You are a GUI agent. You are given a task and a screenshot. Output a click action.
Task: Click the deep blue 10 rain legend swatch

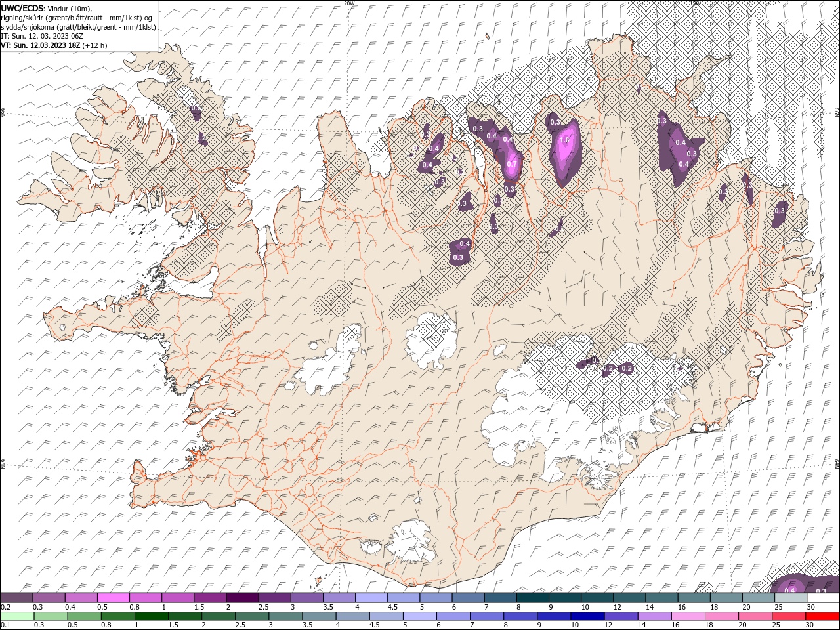(587, 616)
